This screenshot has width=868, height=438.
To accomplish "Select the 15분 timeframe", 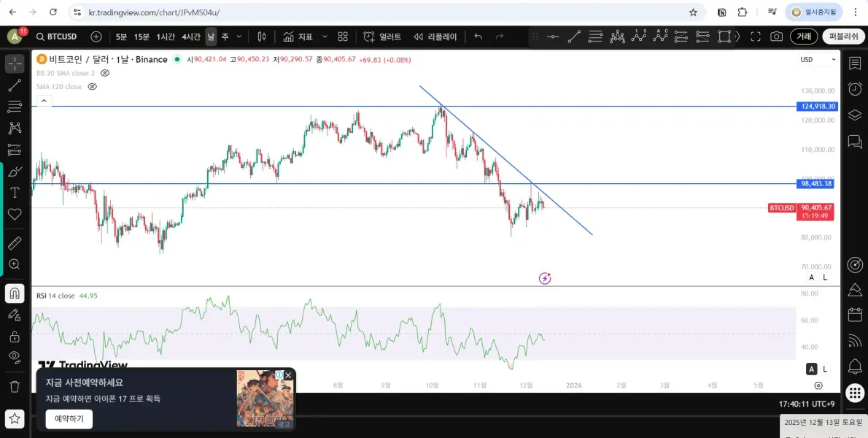I will coord(142,36).
